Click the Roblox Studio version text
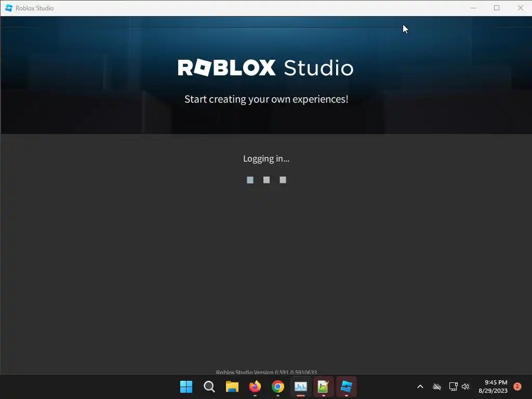Viewport: 532px width, 399px height. (x=267, y=372)
